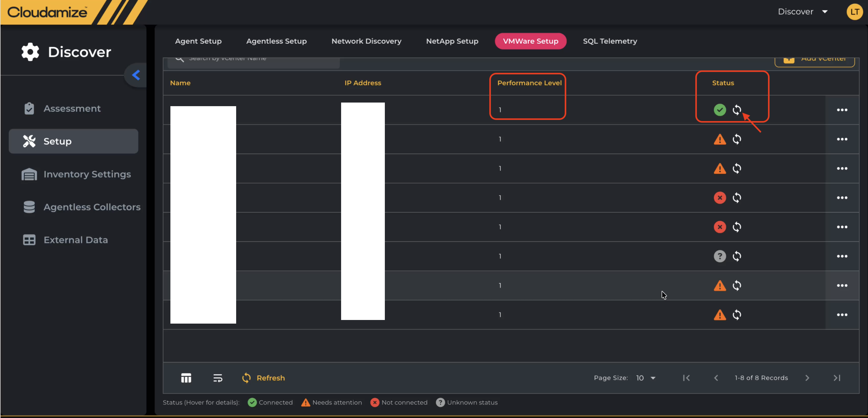This screenshot has height=418, width=868.
Task: Open External Data in the sidebar
Action: [74, 240]
